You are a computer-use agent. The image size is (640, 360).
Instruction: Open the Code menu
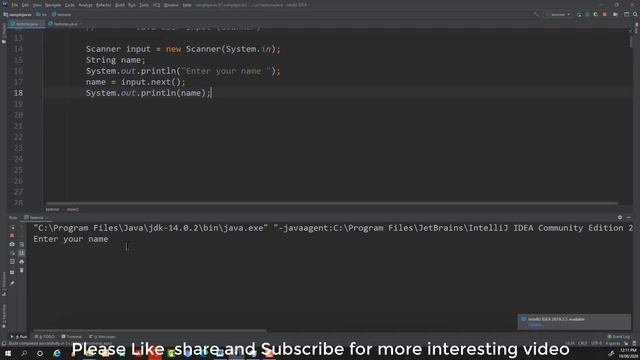[70, 5]
